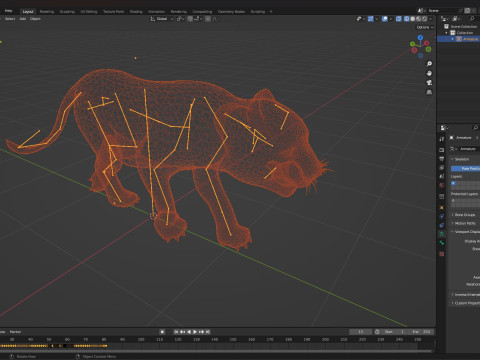This screenshot has height=360, width=480.
Task: Toggle viewport gizmos display
Action: 370,19
